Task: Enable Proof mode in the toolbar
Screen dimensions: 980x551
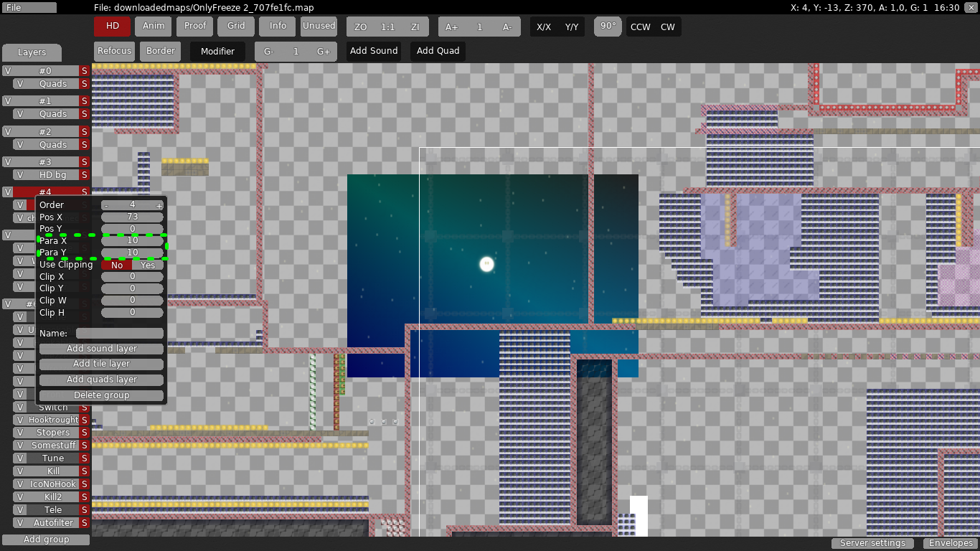Action: tap(194, 26)
